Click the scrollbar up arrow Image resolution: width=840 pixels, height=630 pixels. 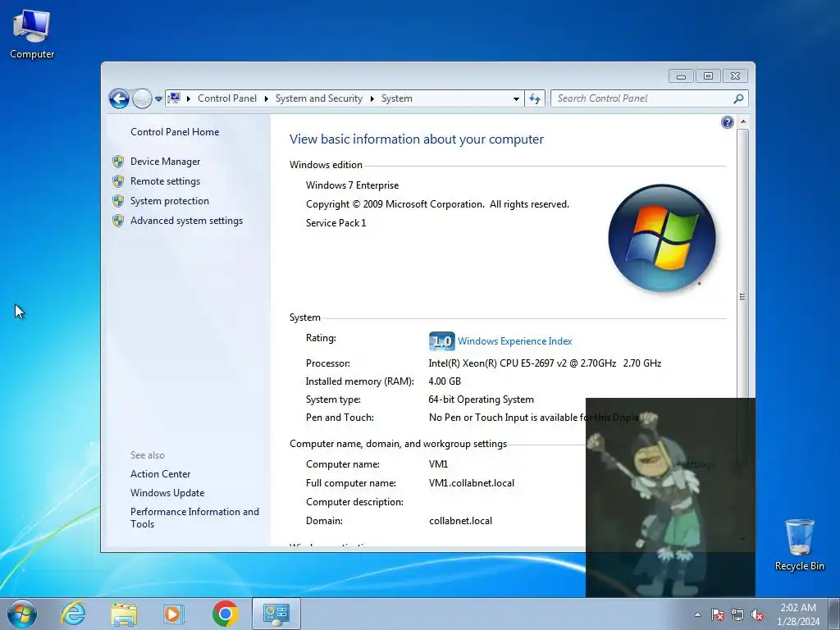pos(742,122)
